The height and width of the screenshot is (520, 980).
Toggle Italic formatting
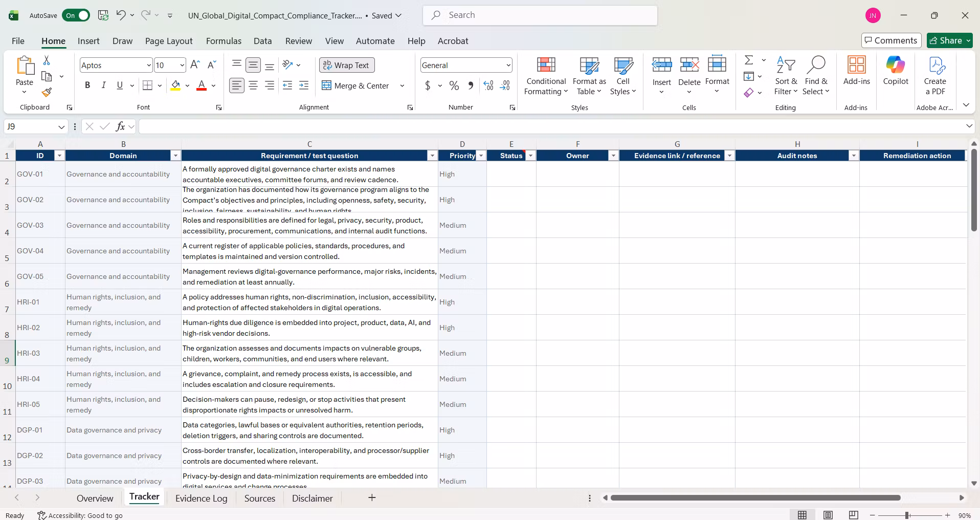tap(104, 85)
